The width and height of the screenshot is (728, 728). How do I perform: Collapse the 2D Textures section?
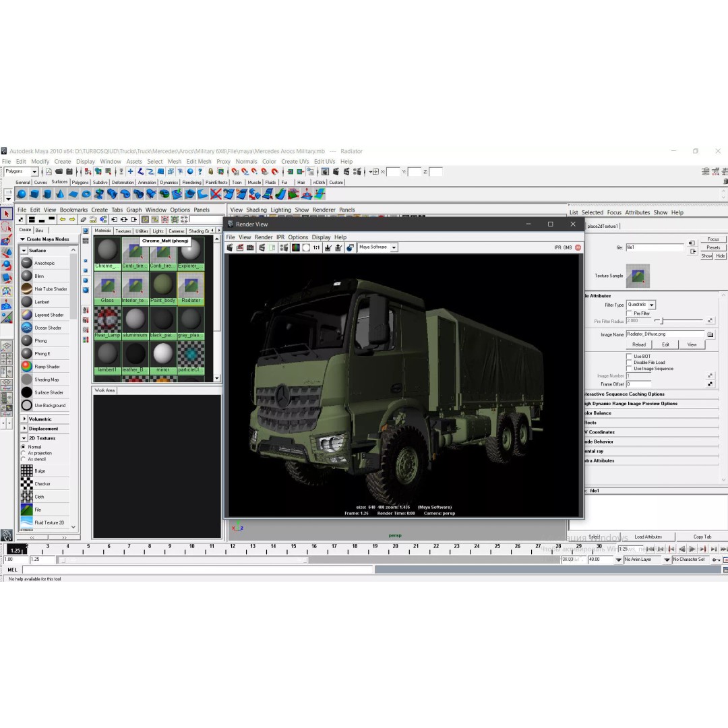click(x=24, y=438)
